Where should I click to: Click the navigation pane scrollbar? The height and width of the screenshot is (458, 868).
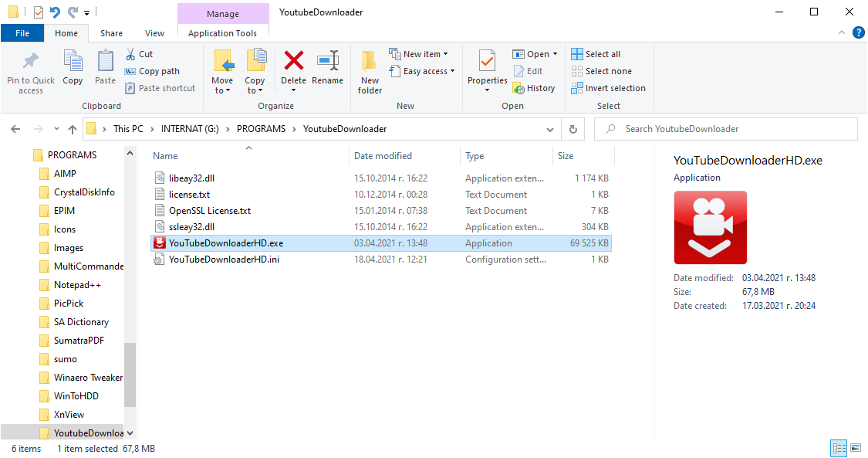(130, 375)
